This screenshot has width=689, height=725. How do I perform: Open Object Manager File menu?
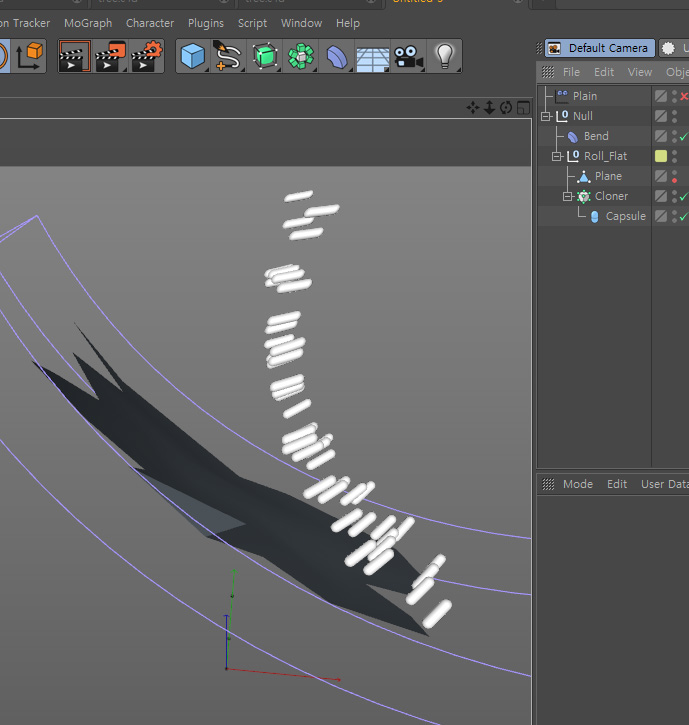click(x=571, y=72)
